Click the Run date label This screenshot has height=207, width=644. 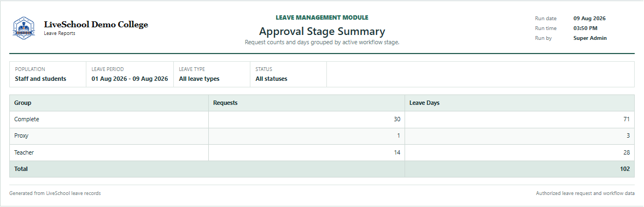[x=546, y=19]
